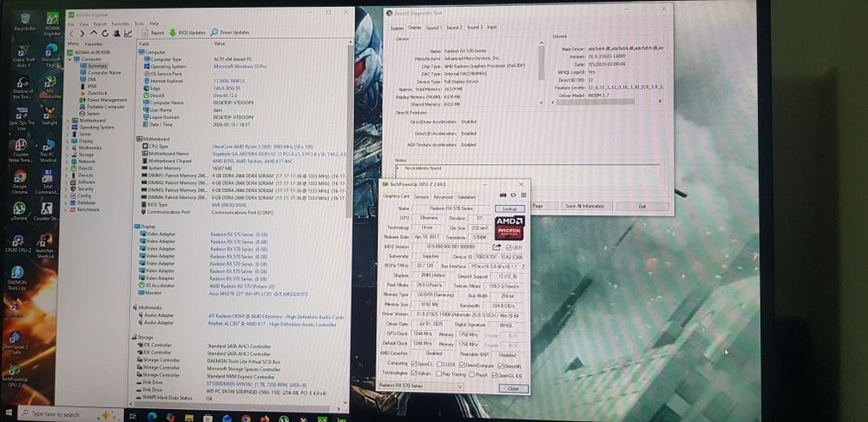Toggle the PhysX checkbox in GPU-Z
This screenshot has height=422, width=868.
pos(471,374)
